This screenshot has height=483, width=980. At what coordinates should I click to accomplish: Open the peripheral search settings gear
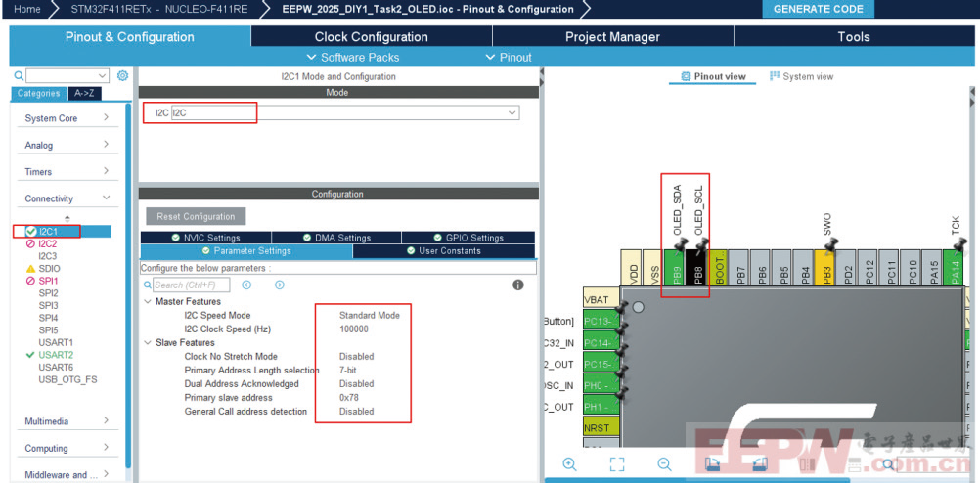click(122, 75)
